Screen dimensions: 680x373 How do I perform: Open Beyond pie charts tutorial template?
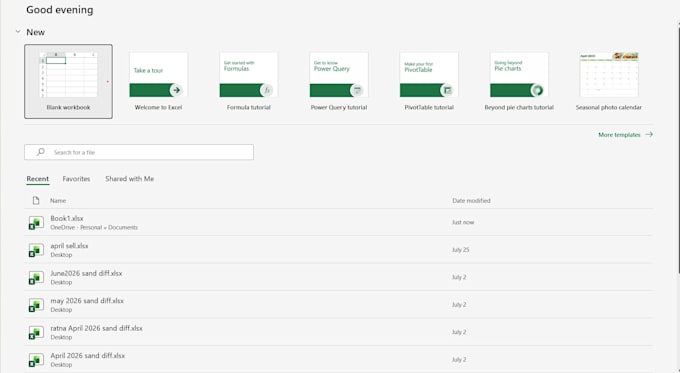(x=519, y=82)
